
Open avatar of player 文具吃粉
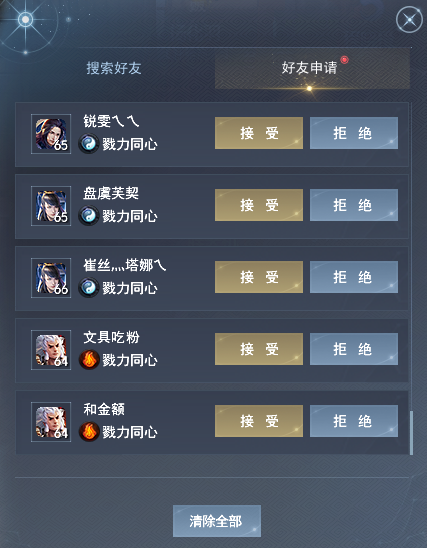[51, 350]
